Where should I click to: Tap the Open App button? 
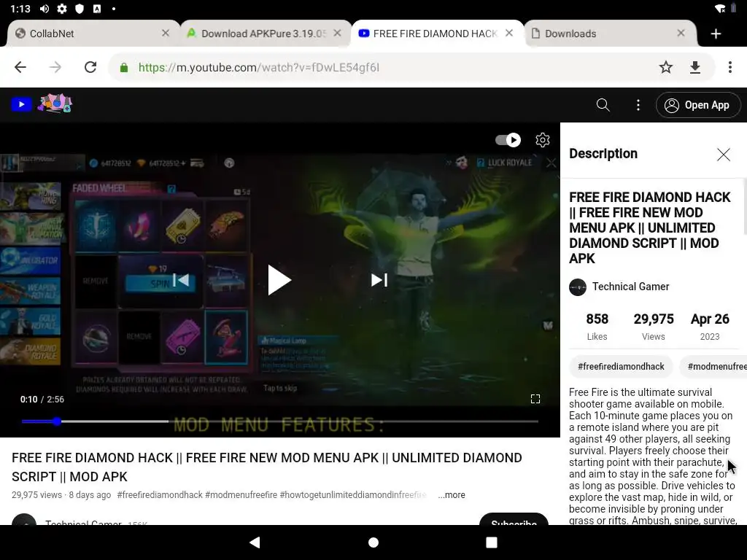tap(698, 105)
